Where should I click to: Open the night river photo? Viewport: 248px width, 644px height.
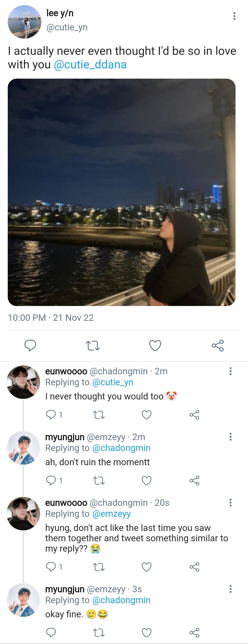tap(121, 192)
